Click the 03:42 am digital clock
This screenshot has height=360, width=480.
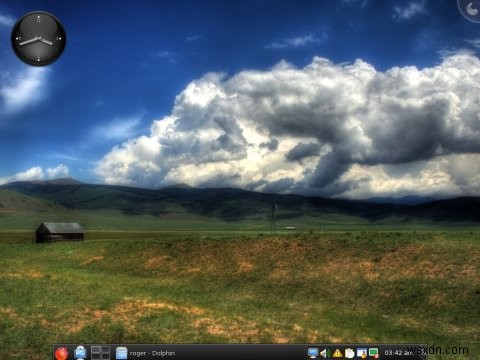tap(398, 353)
